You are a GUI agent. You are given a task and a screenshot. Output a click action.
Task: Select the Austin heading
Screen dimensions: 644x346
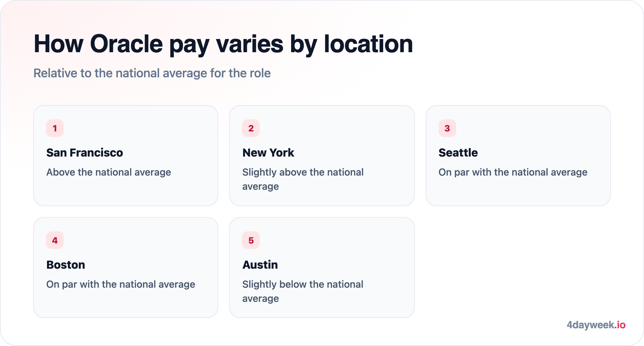pyautogui.click(x=260, y=265)
